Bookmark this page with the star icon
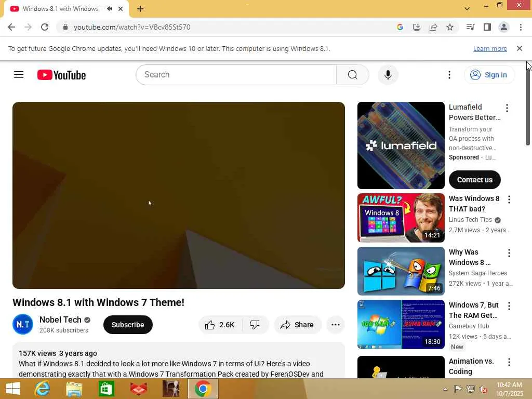 click(x=450, y=27)
